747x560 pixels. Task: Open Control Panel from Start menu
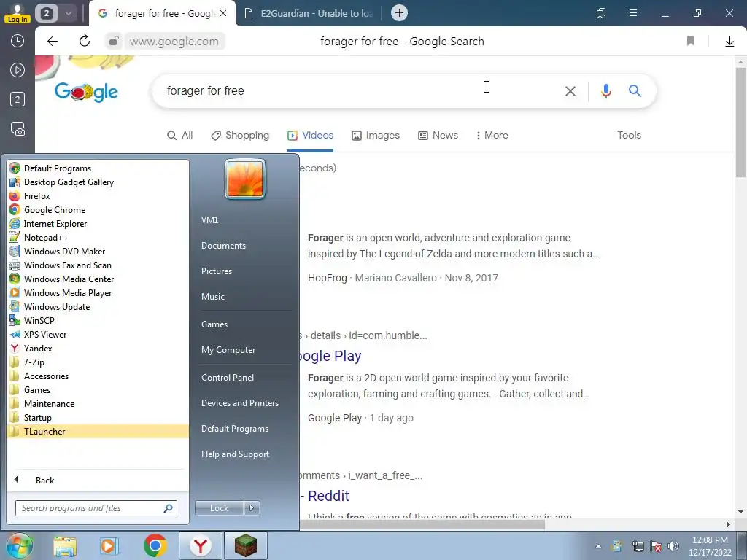228,378
